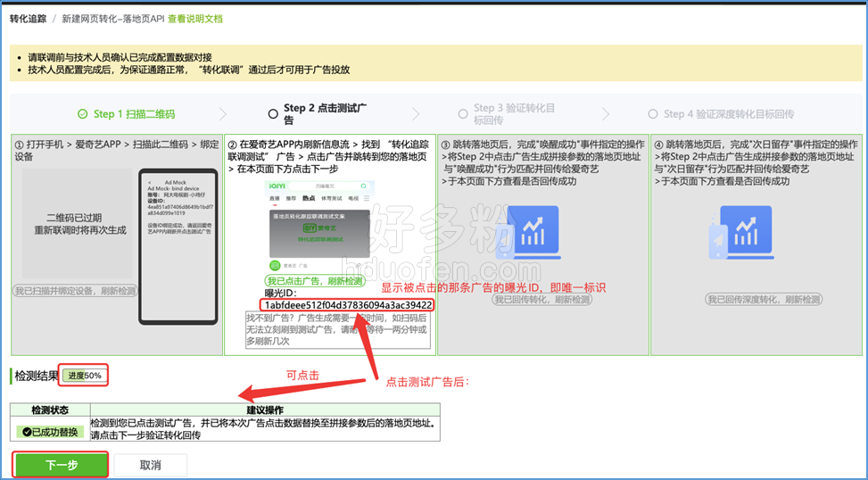Click the circle indicator beside Step 4
This screenshot has height=480, width=868.
[653, 114]
